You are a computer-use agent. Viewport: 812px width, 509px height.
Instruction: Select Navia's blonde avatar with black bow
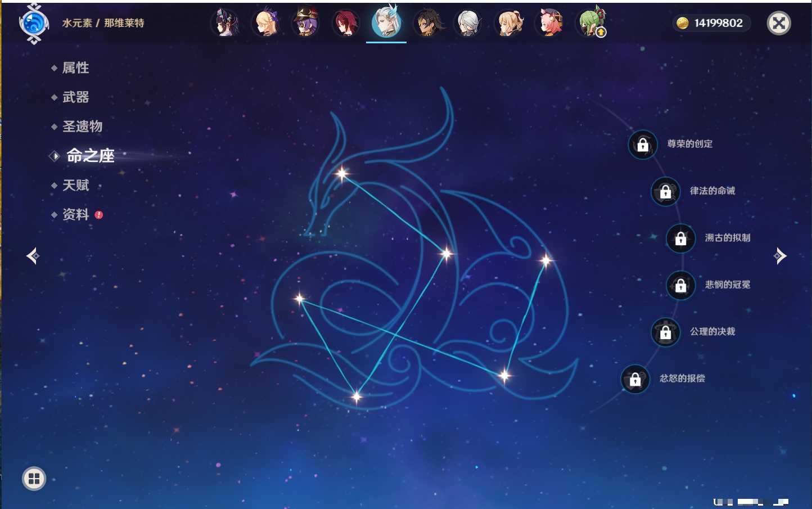point(509,23)
